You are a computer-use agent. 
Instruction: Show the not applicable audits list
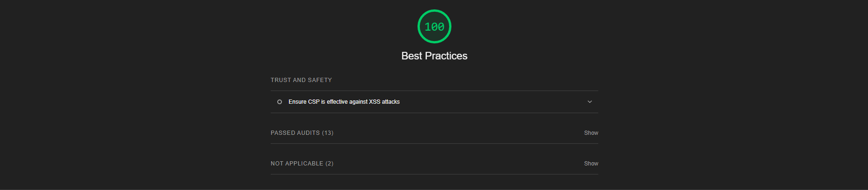(591, 164)
